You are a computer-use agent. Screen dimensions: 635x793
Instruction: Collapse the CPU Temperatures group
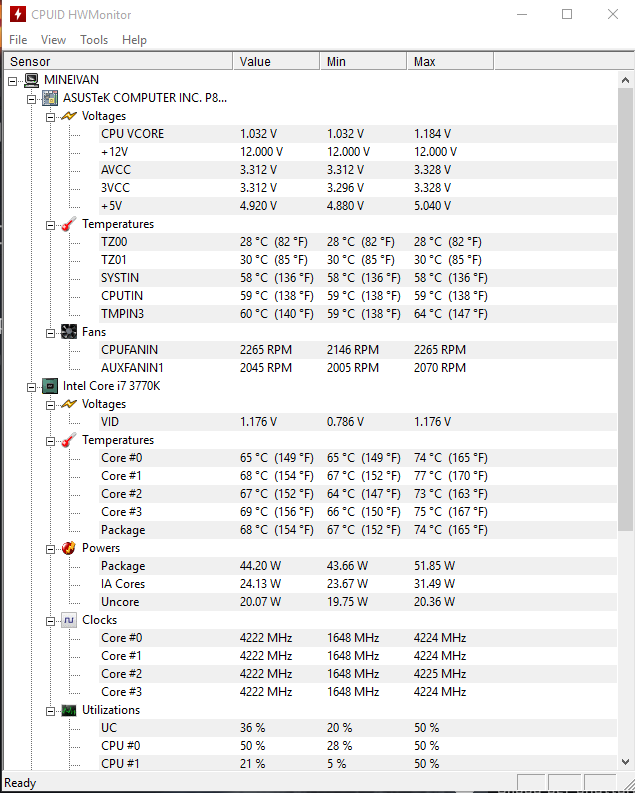click(x=50, y=442)
